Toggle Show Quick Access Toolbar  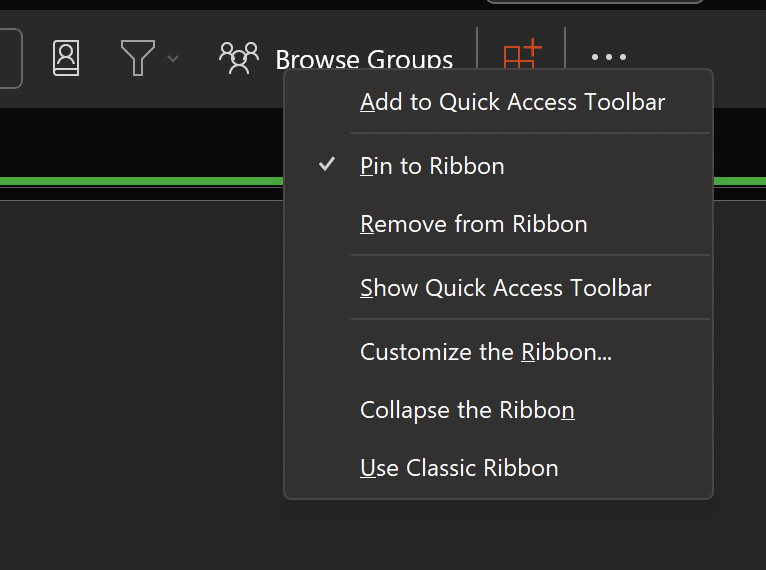[505, 288]
